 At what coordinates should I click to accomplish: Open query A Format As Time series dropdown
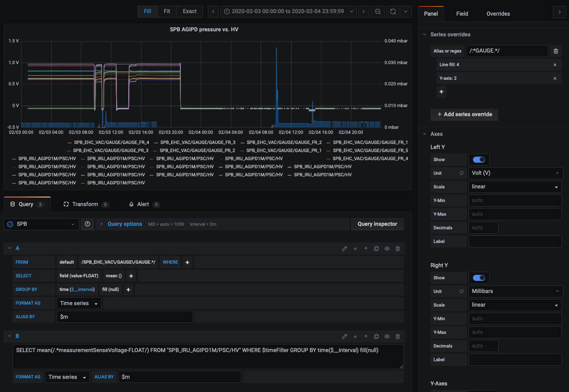coord(79,303)
